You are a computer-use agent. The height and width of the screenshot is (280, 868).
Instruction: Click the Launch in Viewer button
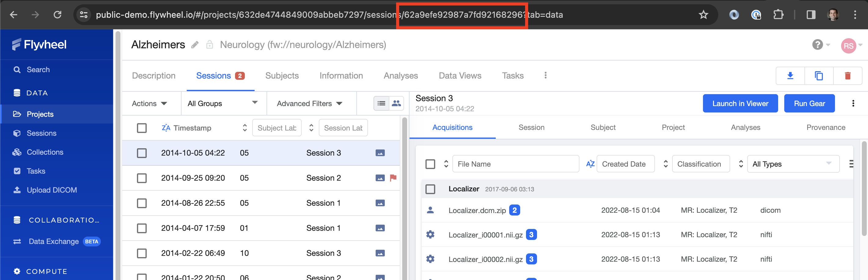[740, 103]
